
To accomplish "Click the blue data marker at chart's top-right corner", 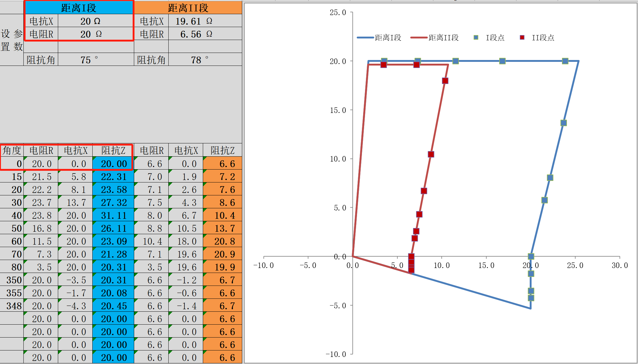I will 565,61.
